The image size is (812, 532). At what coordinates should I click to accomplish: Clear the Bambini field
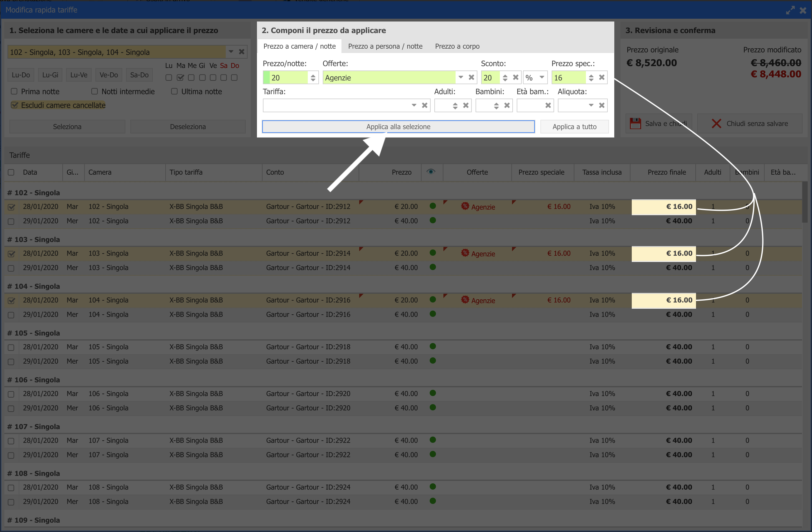click(507, 105)
